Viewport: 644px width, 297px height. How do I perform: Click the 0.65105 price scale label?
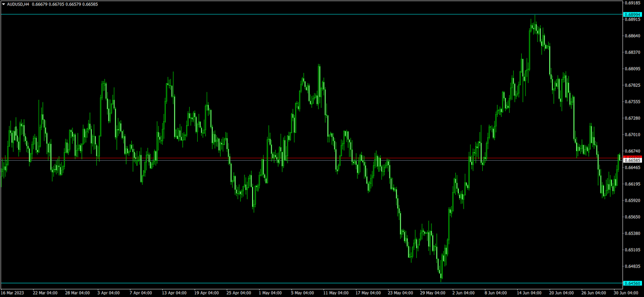point(633,250)
